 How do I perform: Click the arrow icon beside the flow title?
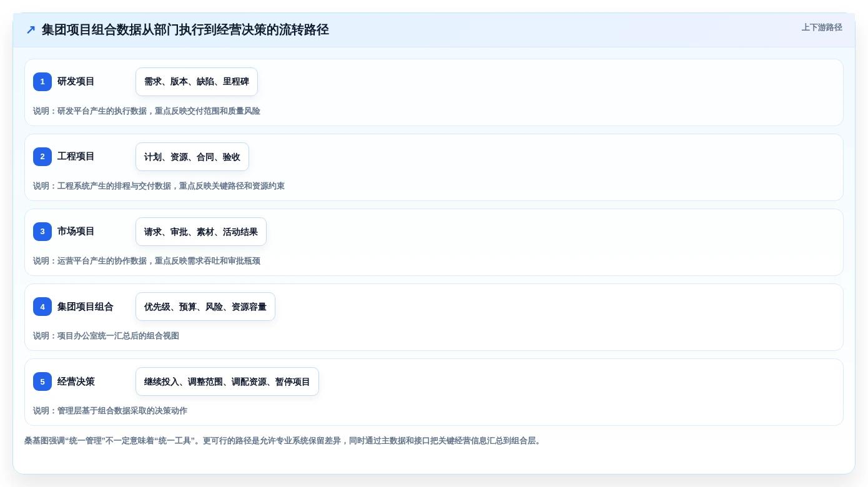31,30
